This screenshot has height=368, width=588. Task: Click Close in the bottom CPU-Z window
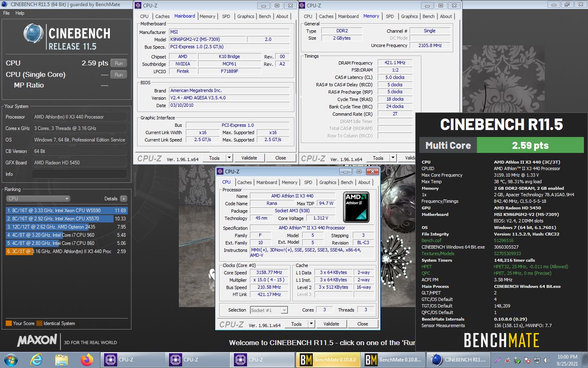(x=363, y=324)
